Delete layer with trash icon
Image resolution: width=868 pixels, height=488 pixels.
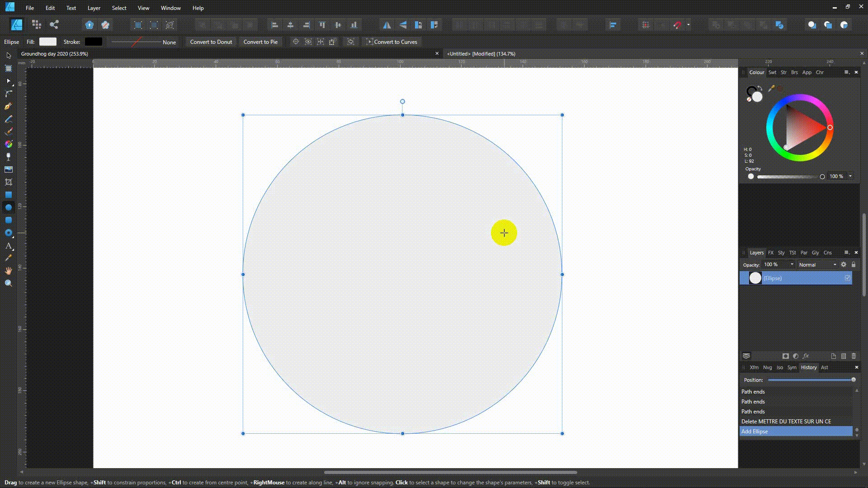854,356
